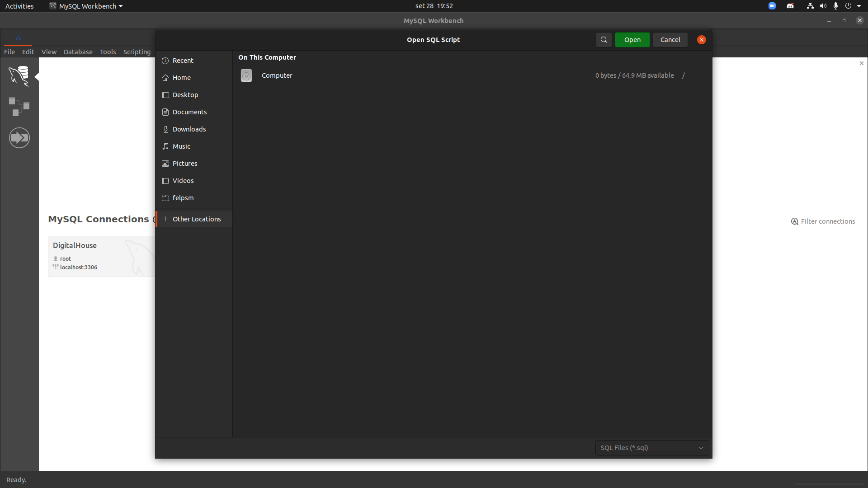
Task: Click the Pictures image icon
Action: coord(165,164)
